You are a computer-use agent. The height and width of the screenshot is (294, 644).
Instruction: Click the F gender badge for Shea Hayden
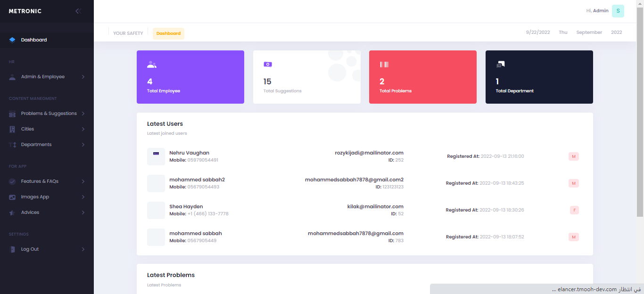click(574, 210)
